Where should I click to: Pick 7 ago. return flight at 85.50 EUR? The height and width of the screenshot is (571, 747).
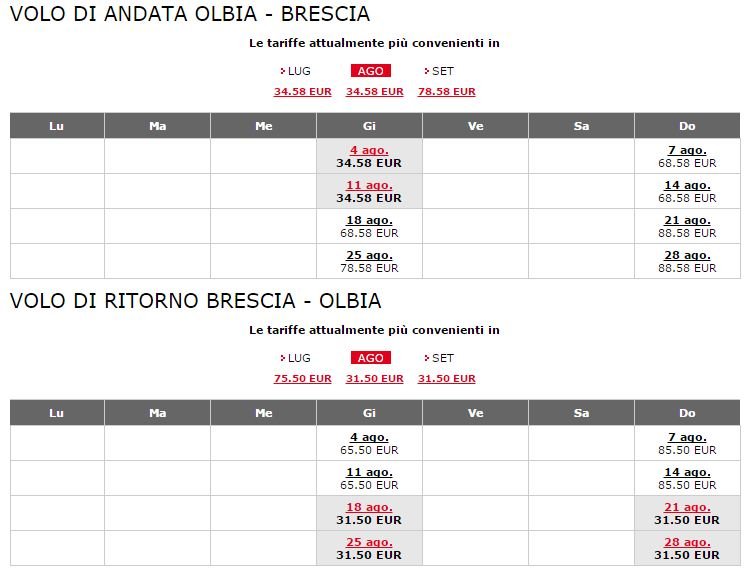pos(687,437)
